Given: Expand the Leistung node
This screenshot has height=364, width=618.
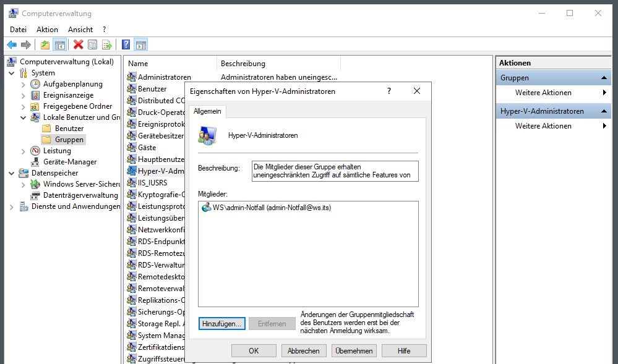Looking at the screenshot, I should pyautogui.click(x=24, y=151).
